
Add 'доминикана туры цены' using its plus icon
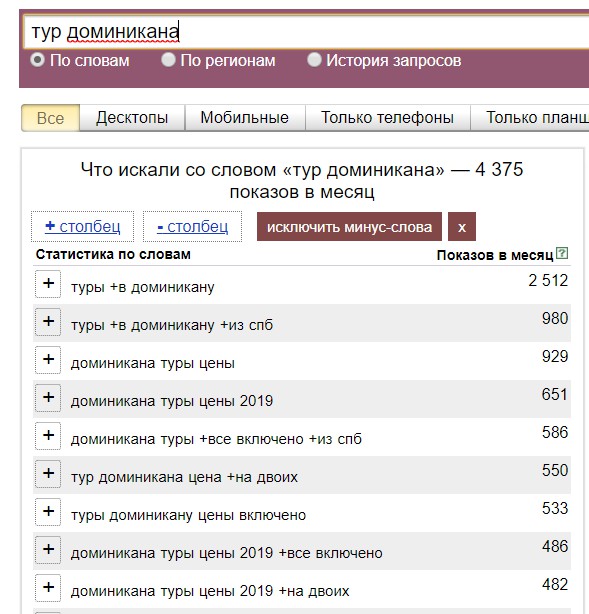(48, 360)
